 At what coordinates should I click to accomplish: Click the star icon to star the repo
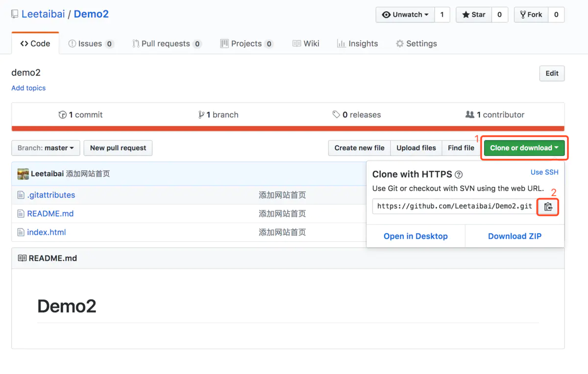tap(465, 15)
